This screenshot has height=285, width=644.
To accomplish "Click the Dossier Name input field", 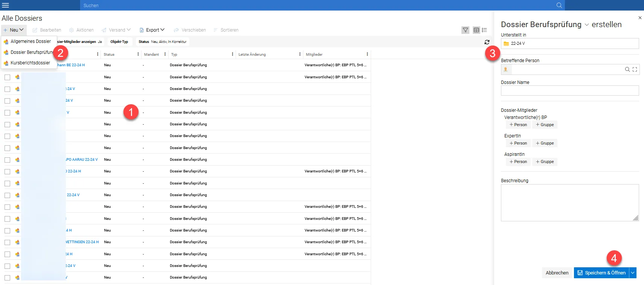I will click(x=570, y=90).
